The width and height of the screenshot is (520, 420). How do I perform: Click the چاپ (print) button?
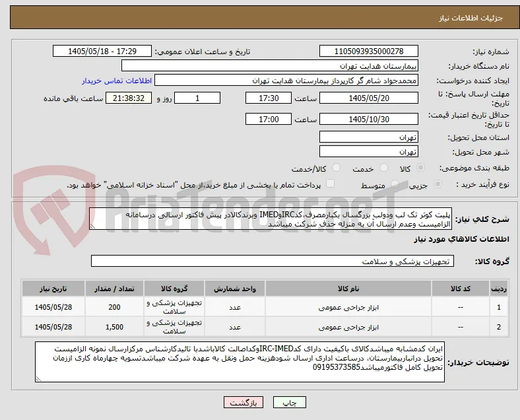click(289, 402)
